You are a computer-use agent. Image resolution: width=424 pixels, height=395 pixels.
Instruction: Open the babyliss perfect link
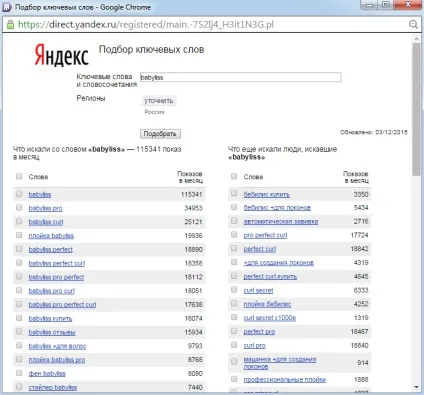[x=50, y=250]
